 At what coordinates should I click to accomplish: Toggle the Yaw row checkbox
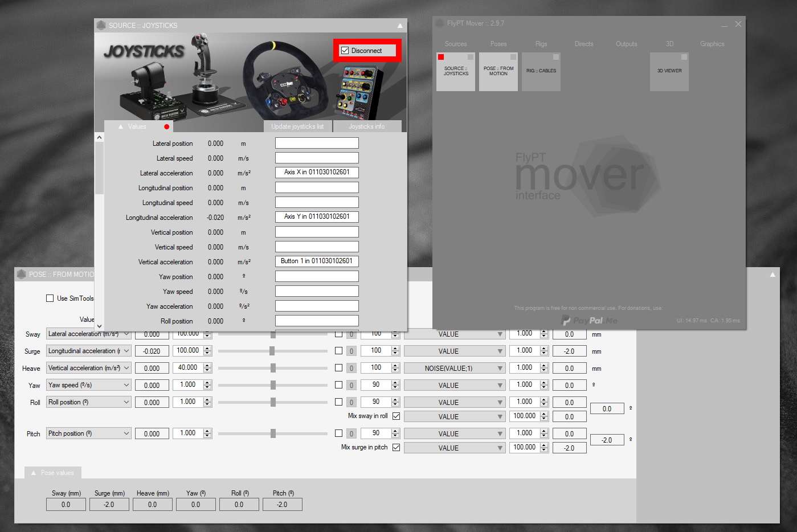coord(338,384)
